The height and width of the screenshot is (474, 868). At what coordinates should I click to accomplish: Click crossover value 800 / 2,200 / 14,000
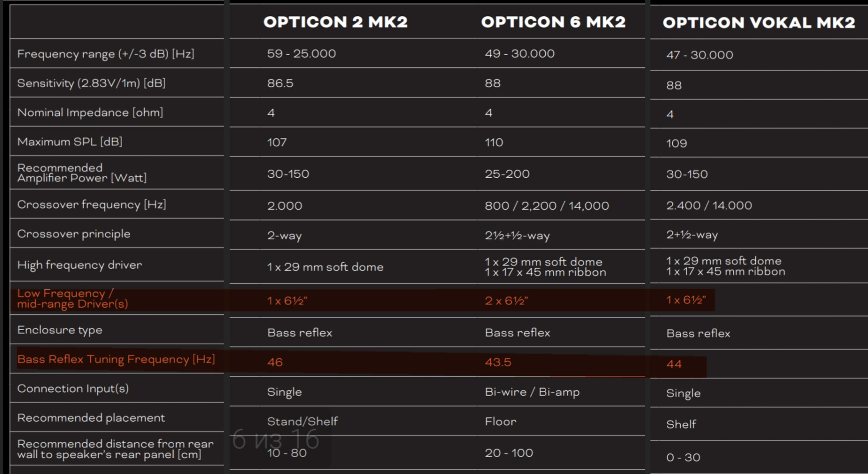[x=547, y=206]
